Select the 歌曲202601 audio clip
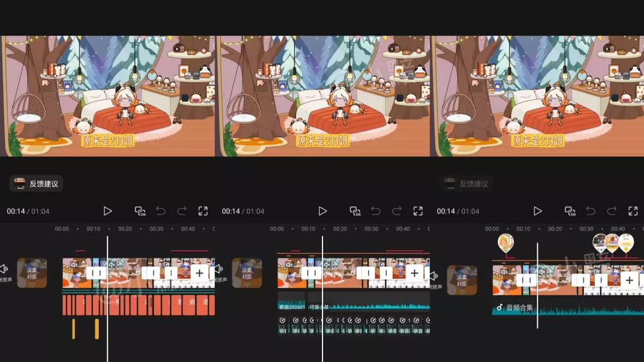 click(291, 300)
